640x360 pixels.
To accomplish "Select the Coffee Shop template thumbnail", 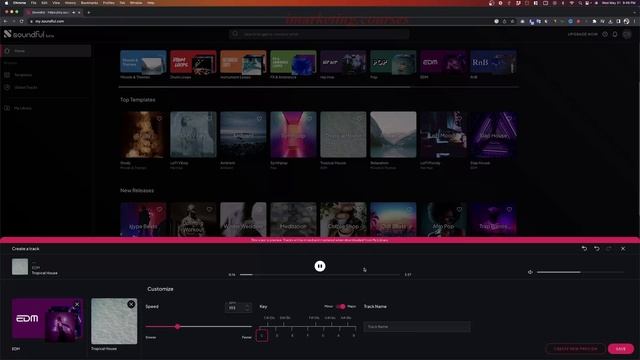I will point(343,219).
